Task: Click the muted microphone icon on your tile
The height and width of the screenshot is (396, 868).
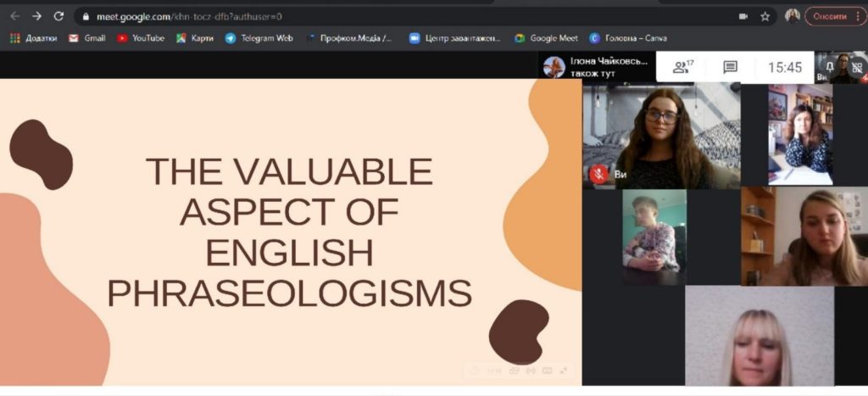Action: 598,174
